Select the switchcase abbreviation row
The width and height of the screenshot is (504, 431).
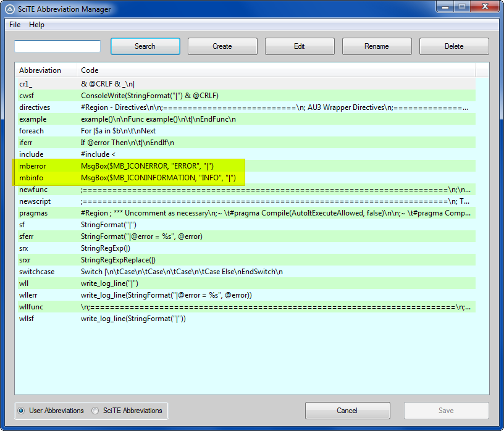[245, 272]
